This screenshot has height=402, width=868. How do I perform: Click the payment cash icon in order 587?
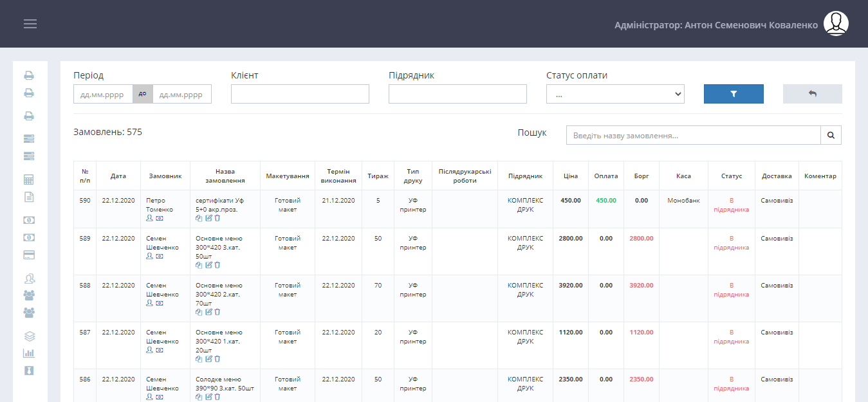coord(160,350)
